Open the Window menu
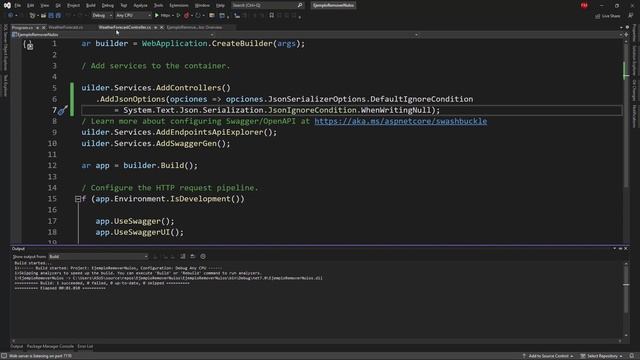This screenshot has width=640, height=360. point(202,5)
